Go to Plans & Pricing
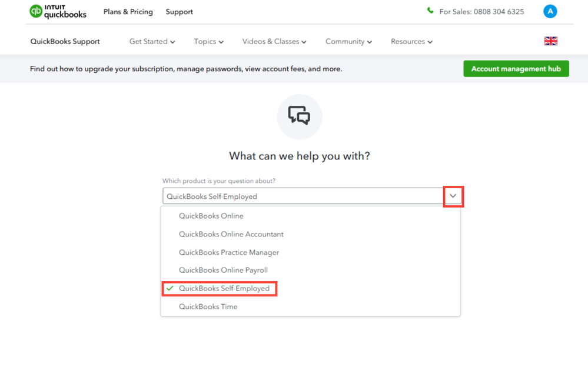This screenshot has width=588, height=374. (128, 12)
